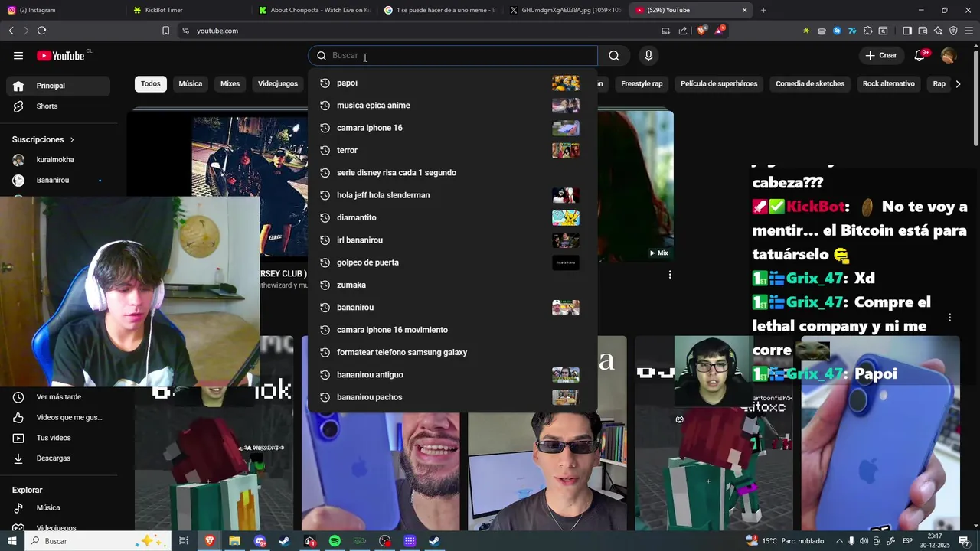Select the Todos filter chip
980x551 pixels.
point(151,84)
